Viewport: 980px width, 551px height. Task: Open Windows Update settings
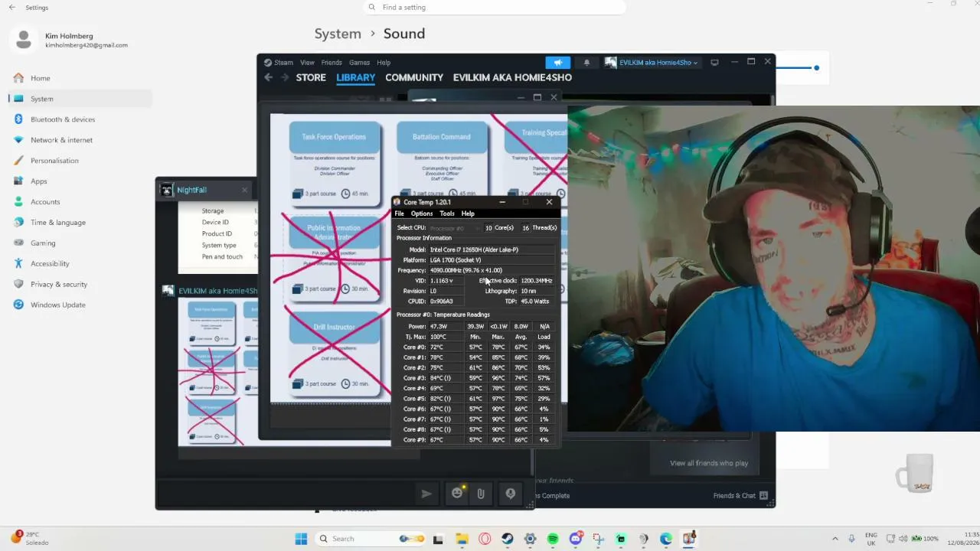(58, 305)
